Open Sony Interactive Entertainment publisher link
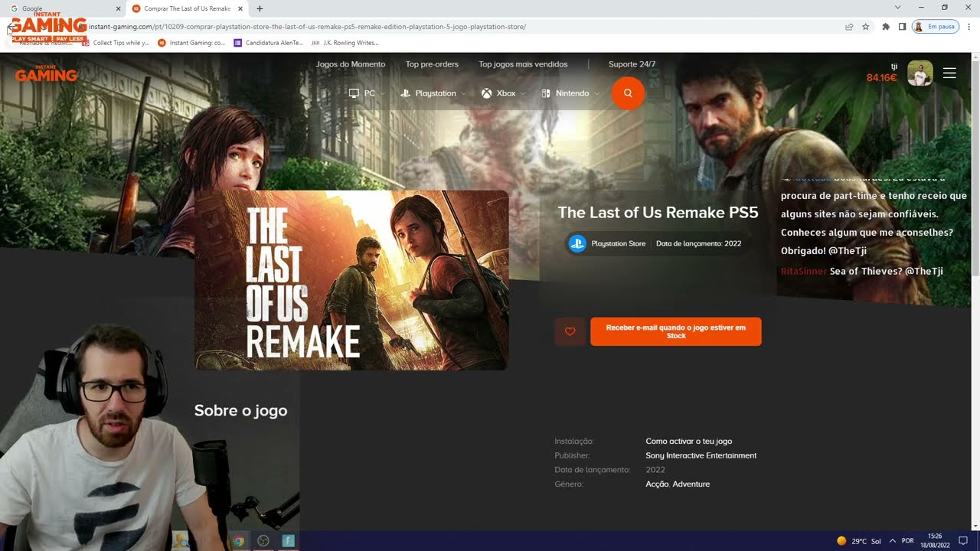Screen dimensions: 980x551 (701, 455)
